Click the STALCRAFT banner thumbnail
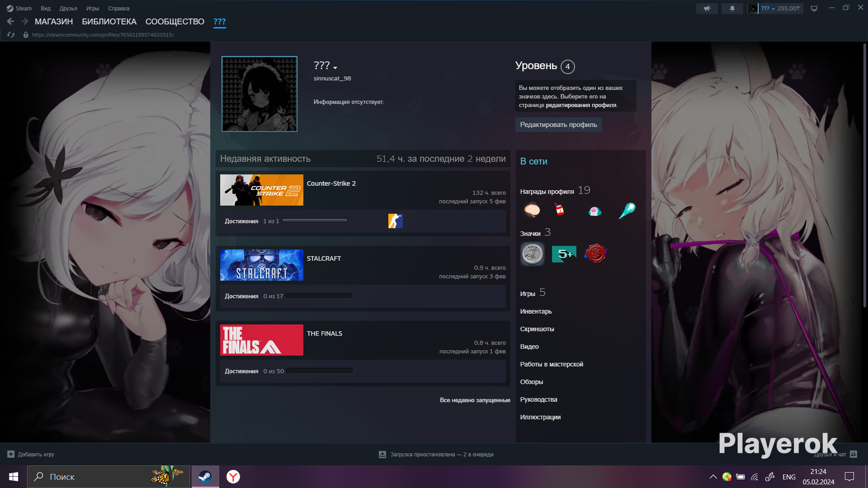 [262, 265]
